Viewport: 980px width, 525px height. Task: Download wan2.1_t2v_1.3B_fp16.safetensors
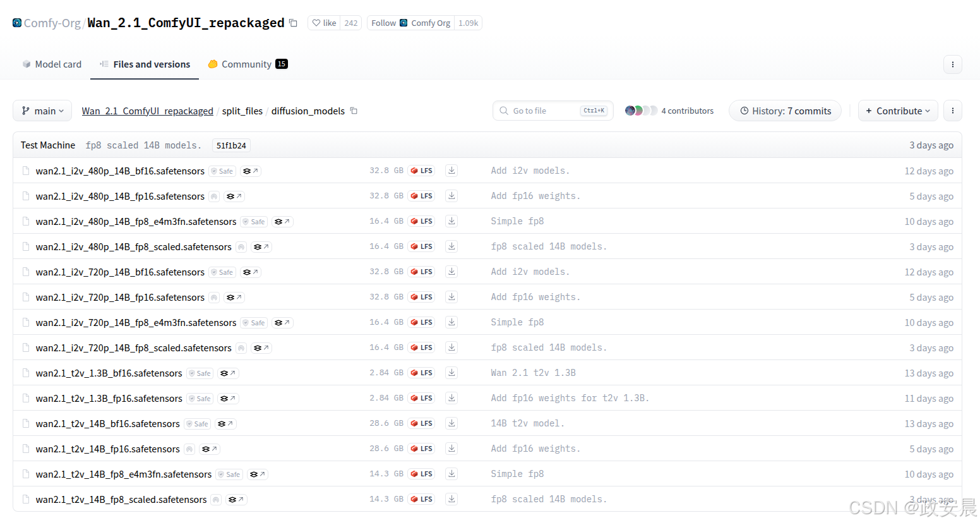[451, 398]
